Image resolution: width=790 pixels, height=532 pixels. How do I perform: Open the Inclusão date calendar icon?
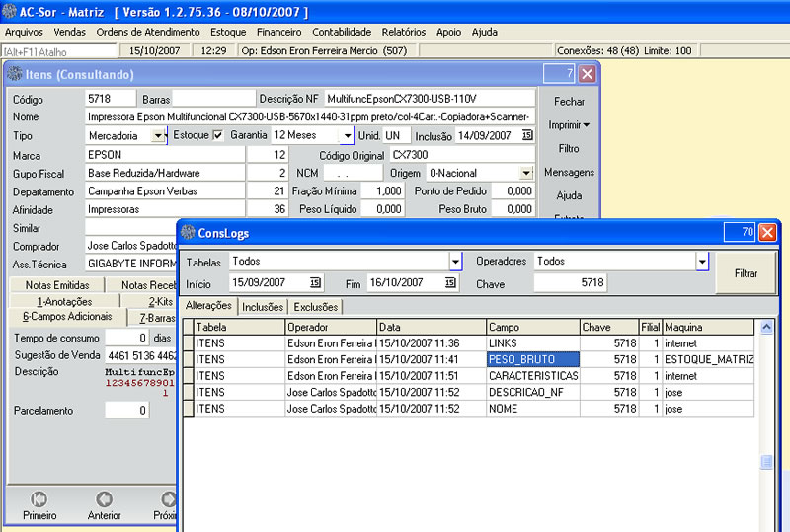coord(527,135)
